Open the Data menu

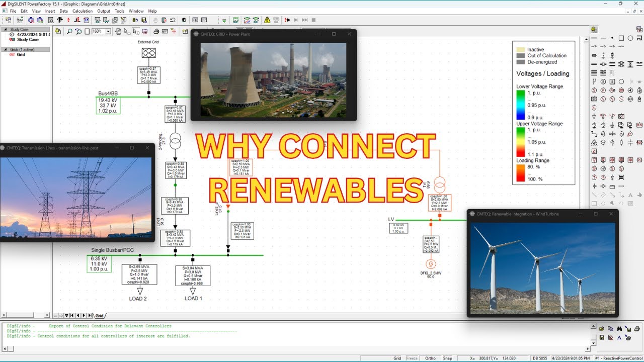click(x=63, y=11)
